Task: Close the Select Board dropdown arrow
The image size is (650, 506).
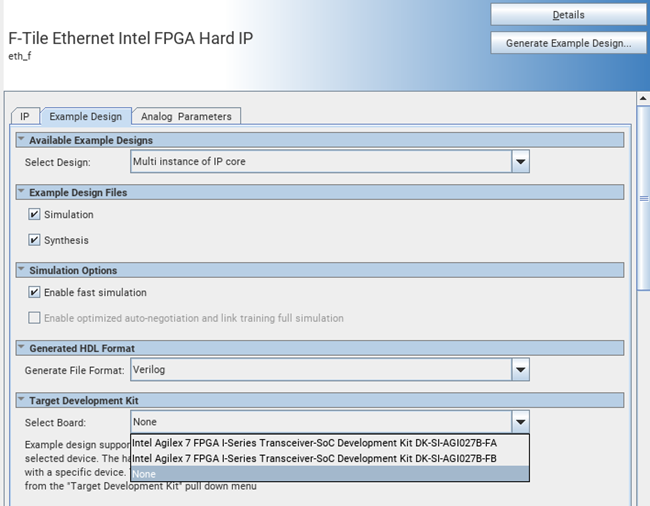Action: [x=520, y=422]
